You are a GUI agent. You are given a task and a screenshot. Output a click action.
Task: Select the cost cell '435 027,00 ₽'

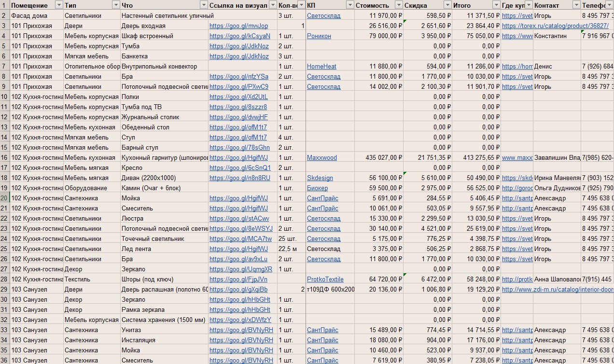(x=378, y=157)
